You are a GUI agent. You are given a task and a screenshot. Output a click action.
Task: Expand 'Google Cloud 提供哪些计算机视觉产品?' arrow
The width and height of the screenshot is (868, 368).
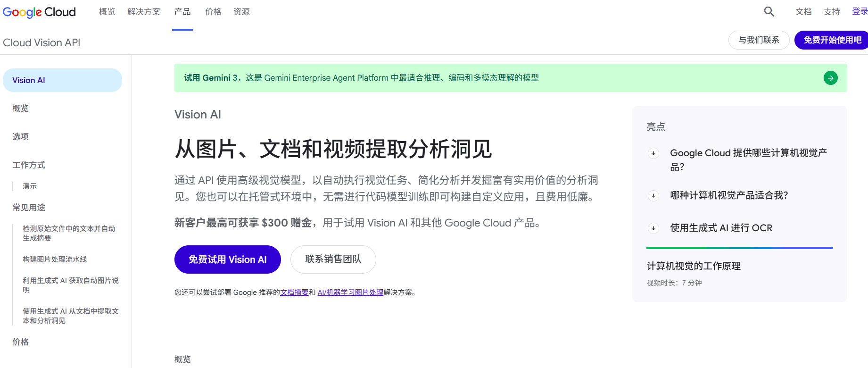click(x=653, y=153)
